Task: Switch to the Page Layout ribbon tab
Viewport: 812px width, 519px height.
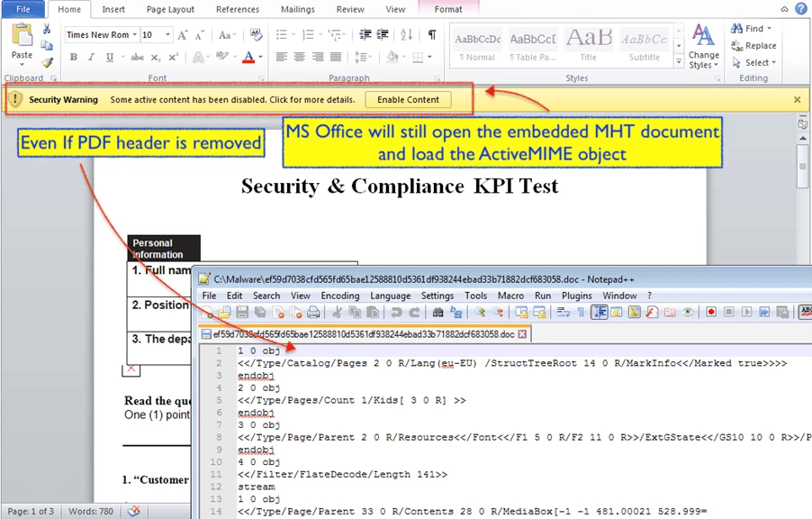Action: click(x=170, y=9)
